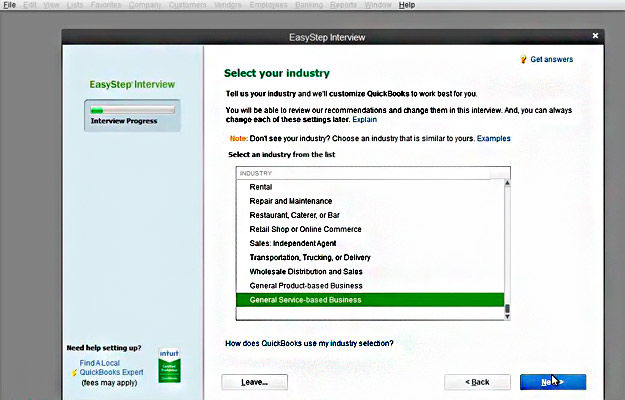Image resolution: width=625 pixels, height=400 pixels.
Task: Select General Product-based Business
Action: click(x=370, y=286)
